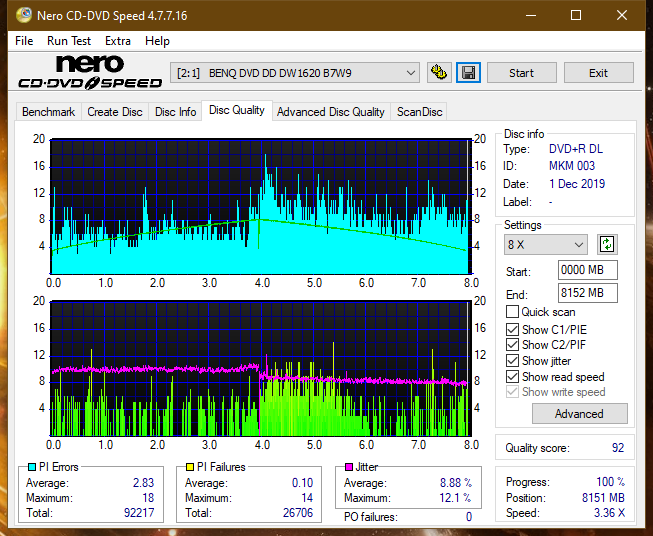Image resolution: width=653 pixels, height=536 pixels.
Task: Open the Advanced settings button
Action: [x=579, y=414]
